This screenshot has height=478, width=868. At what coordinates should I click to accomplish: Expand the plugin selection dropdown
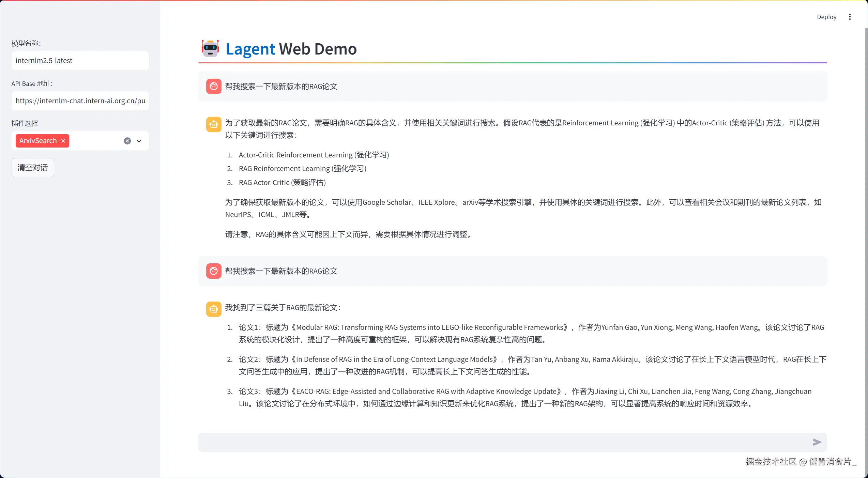click(139, 141)
